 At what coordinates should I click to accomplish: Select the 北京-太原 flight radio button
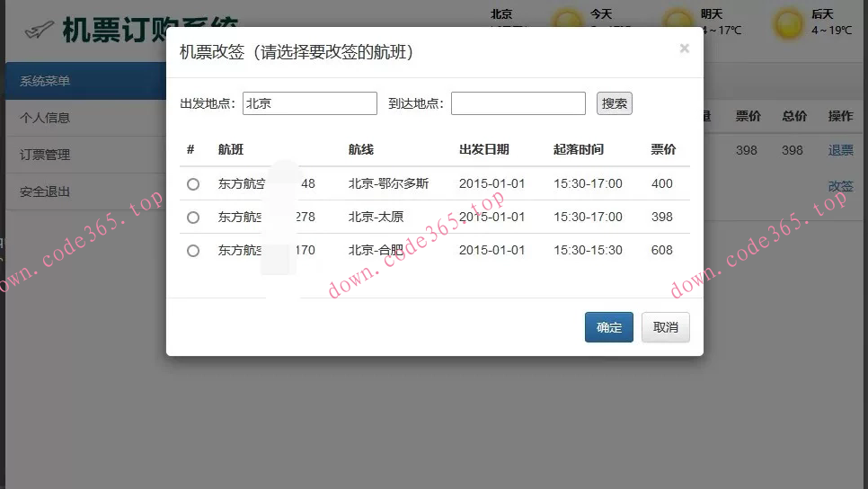tap(192, 218)
